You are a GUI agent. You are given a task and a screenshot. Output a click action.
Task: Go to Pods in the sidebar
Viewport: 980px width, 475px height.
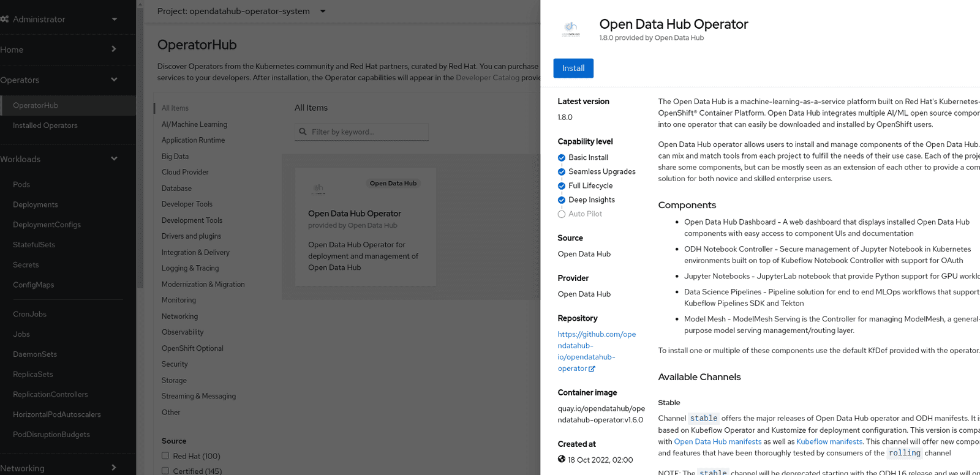coord(21,184)
